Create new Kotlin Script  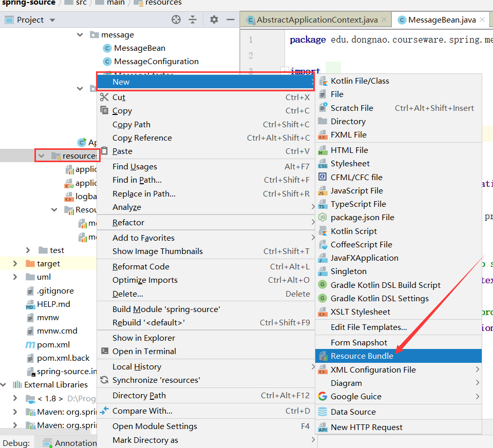pyautogui.click(x=399, y=231)
